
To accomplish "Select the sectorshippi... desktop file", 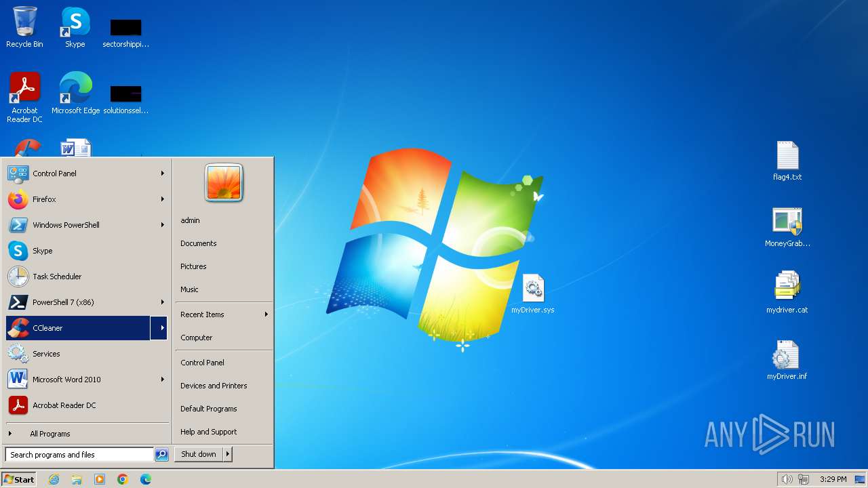I will [125, 33].
